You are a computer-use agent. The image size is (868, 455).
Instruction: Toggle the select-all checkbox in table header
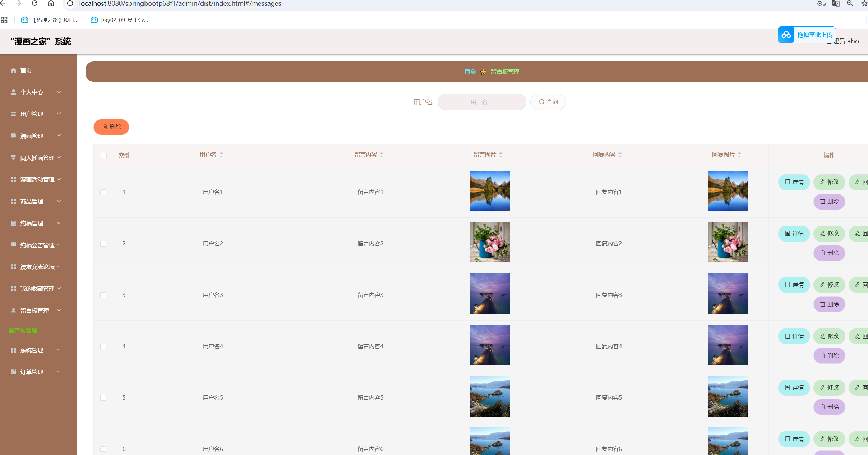click(x=104, y=156)
